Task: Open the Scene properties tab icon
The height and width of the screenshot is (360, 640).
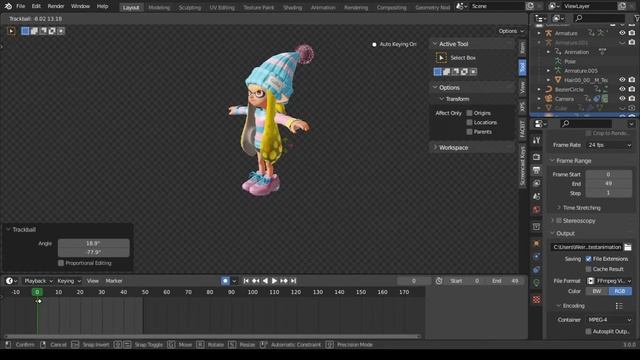Action: pos(537,196)
